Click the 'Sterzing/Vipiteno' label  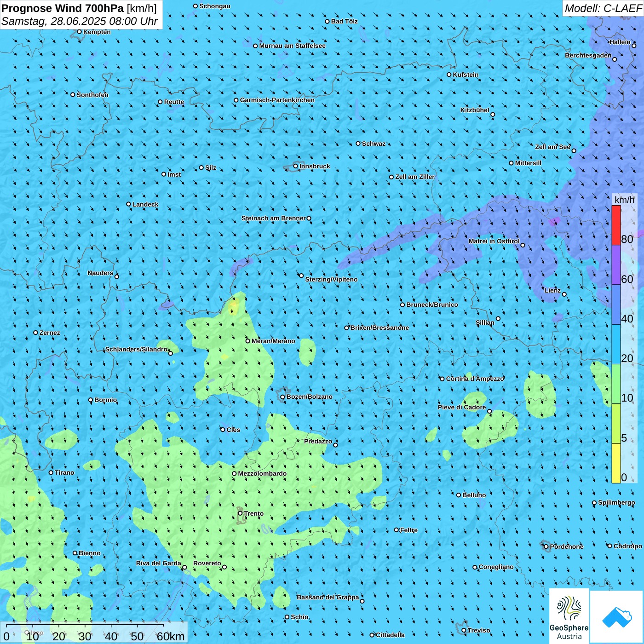pos(331,279)
